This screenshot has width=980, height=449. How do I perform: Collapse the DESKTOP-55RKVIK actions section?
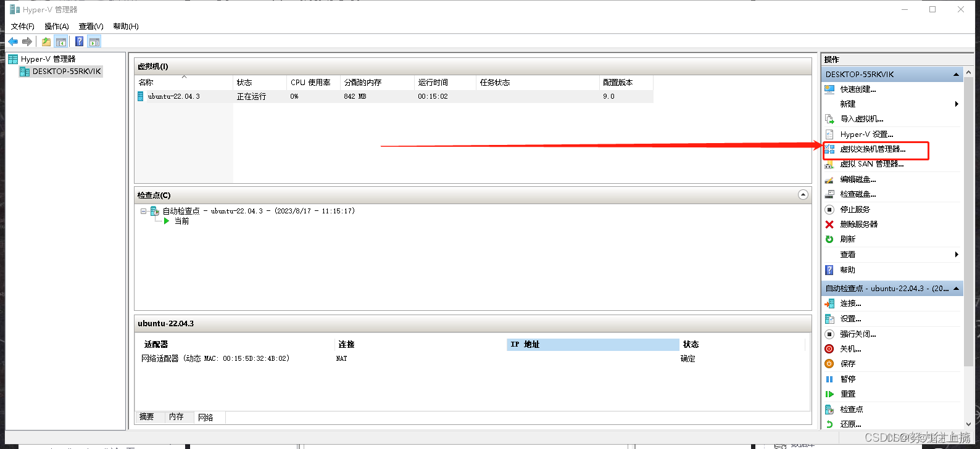tap(957, 75)
